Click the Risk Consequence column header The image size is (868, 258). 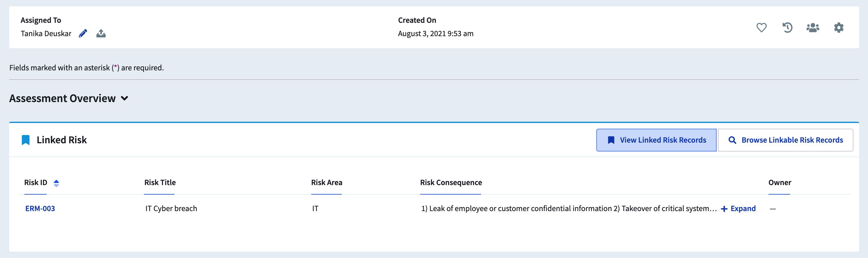click(451, 183)
